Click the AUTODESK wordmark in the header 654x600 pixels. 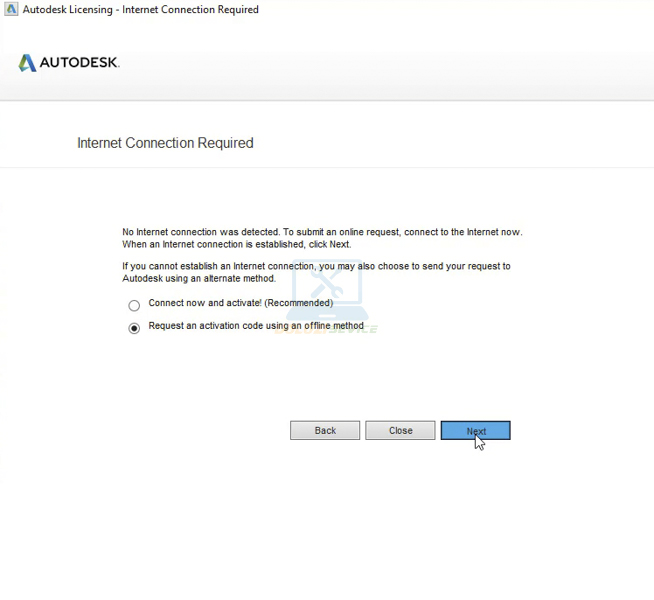tap(80, 63)
